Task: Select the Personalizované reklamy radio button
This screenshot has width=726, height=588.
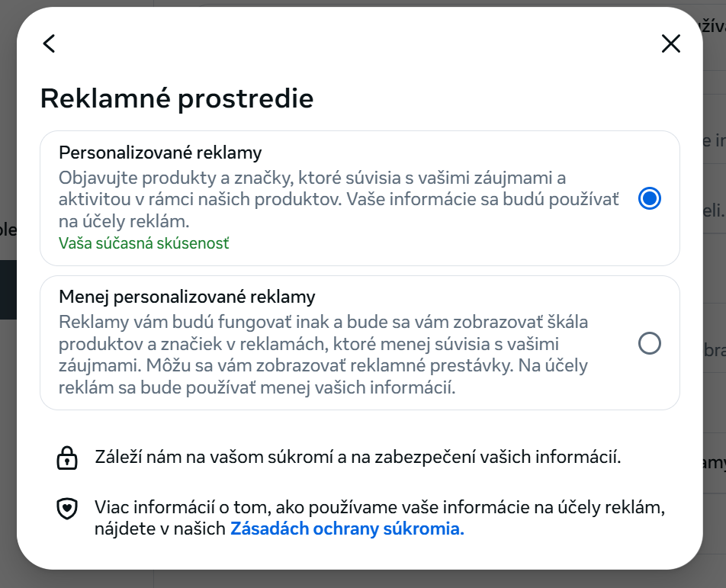Action: coord(649,199)
